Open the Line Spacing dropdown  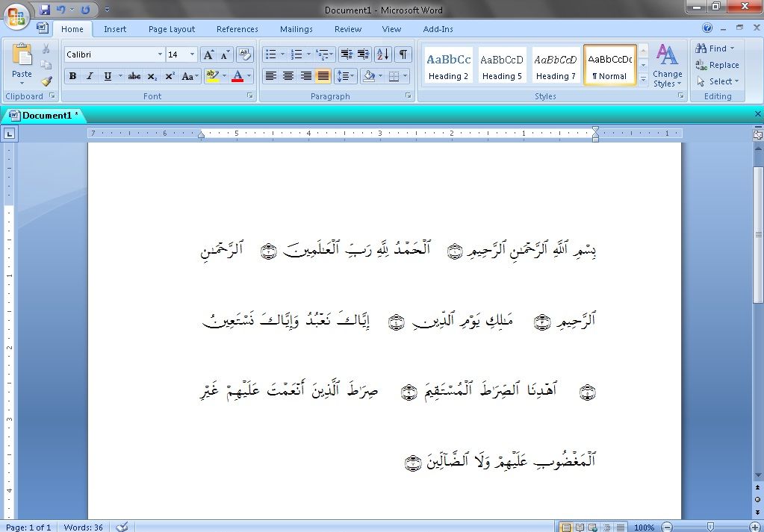click(x=344, y=75)
